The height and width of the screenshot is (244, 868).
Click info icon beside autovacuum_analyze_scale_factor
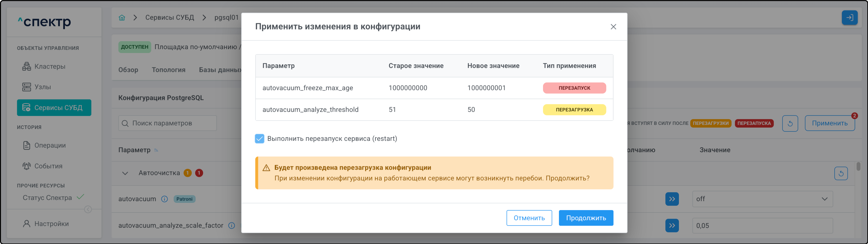tap(231, 225)
